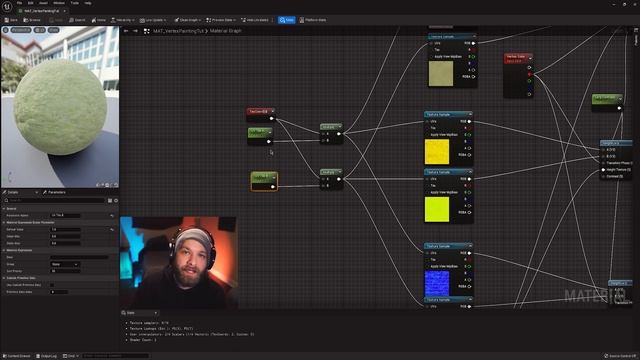
Task: Open the Tools menu
Action: point(75,3)
